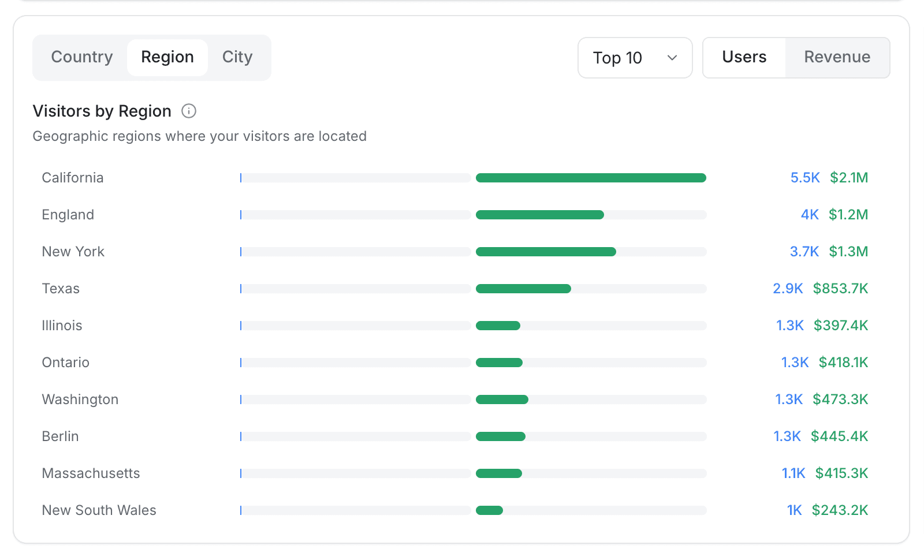
Task: Click the $243.2K revenue value
Action: (x=840, y=510)
